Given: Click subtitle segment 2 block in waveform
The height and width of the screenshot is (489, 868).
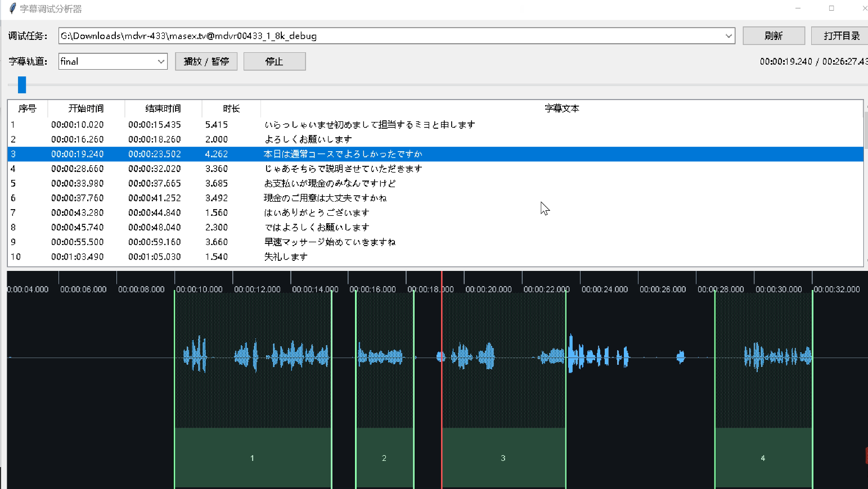Looking at the screenshot, I should click(x=384, y=458).
